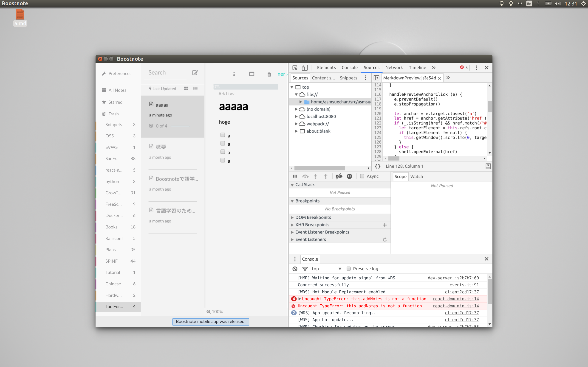588x367 pixels.
Task: Check the first 'a' task checkbox
Action: [x=223, y=135]
